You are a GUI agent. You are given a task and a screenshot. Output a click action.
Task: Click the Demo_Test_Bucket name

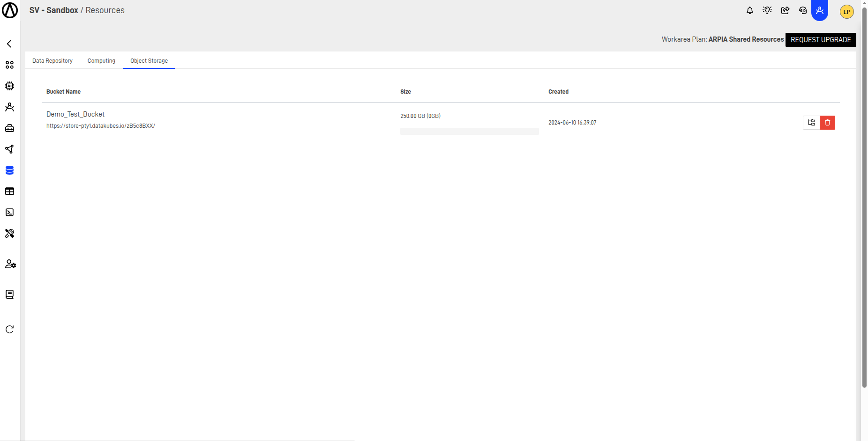coord(75,114)
